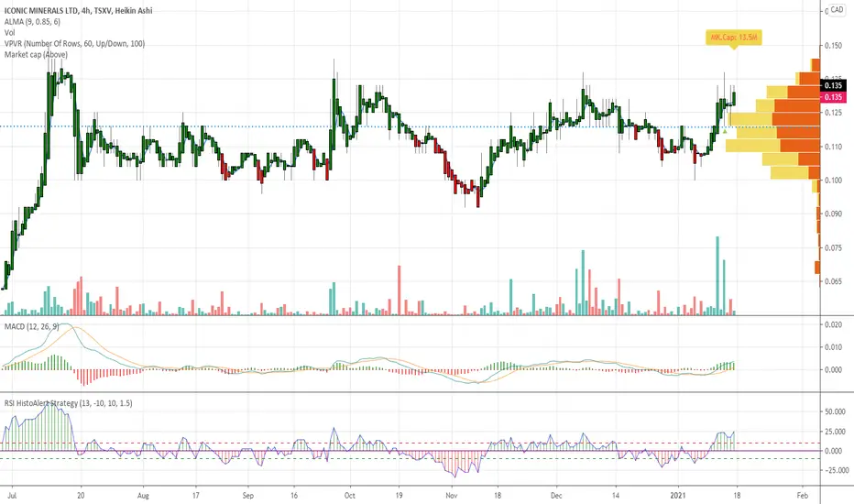Click the 0.065 price axis label
854x504 pixels.
833,281
